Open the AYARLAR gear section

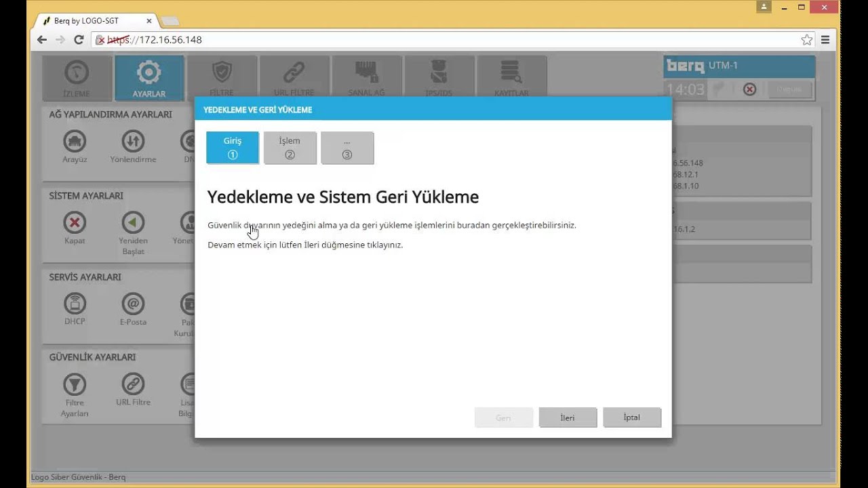(149, 78)
